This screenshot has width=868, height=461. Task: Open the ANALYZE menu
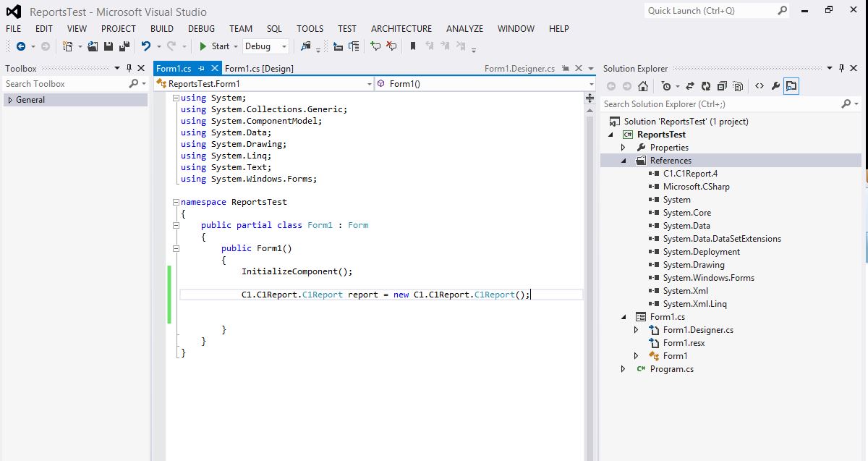click(464, 28)
